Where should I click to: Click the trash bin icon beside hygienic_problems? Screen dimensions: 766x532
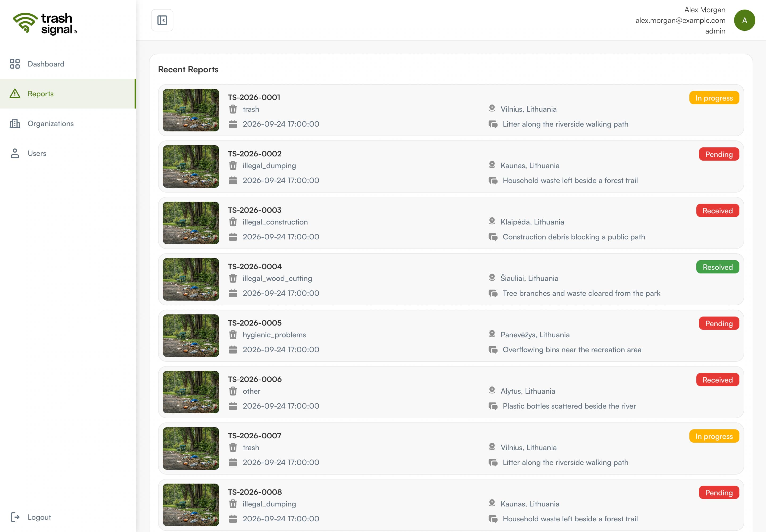click(x=233, y=335)
